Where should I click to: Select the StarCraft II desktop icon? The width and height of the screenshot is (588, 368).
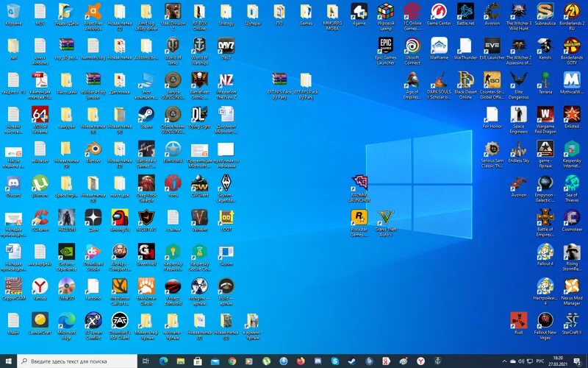point(572,321)
